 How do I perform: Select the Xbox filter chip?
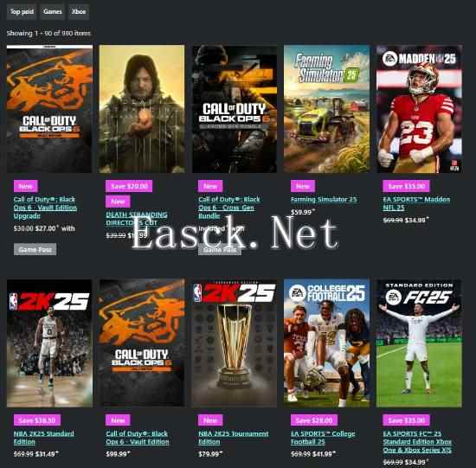(x=79, y=12)
